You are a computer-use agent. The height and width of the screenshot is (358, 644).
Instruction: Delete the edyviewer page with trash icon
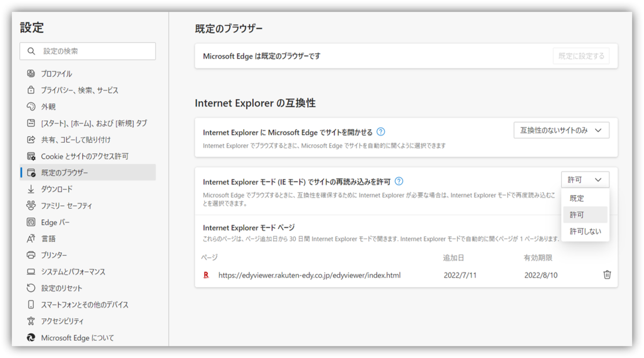(607, 275)
